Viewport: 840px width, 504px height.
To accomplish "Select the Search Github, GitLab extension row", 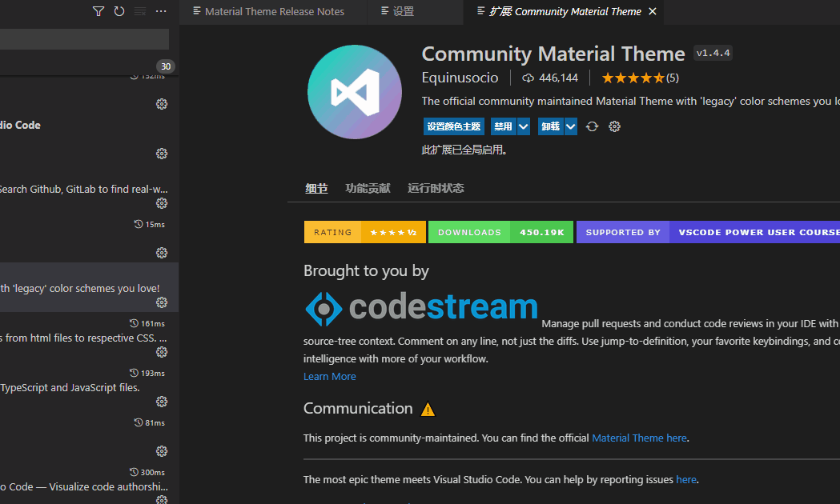I will pos(89,188).
